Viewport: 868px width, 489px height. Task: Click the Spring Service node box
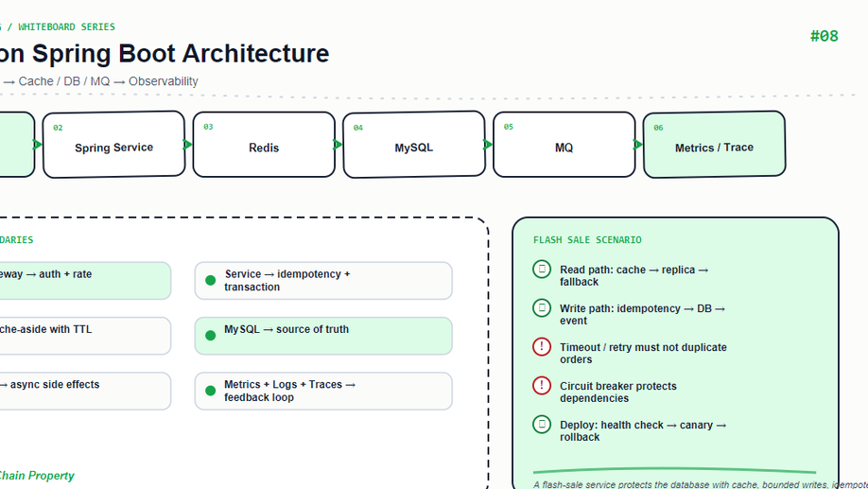click(x=114, y=145)
